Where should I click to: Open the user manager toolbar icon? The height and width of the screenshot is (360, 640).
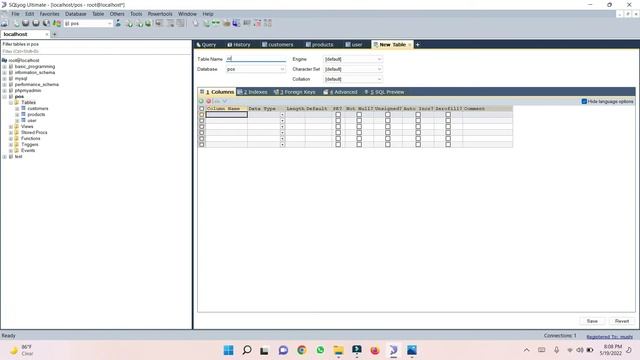point(118,23)
